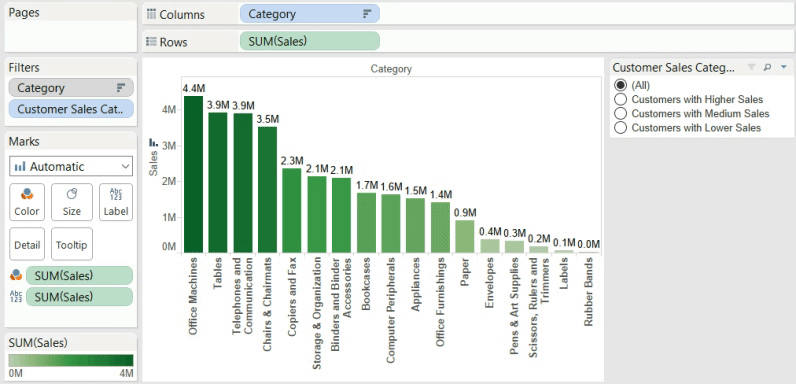Open the Label marks card
The height and width of the screenshot is (384, 796).
point(116,202)
